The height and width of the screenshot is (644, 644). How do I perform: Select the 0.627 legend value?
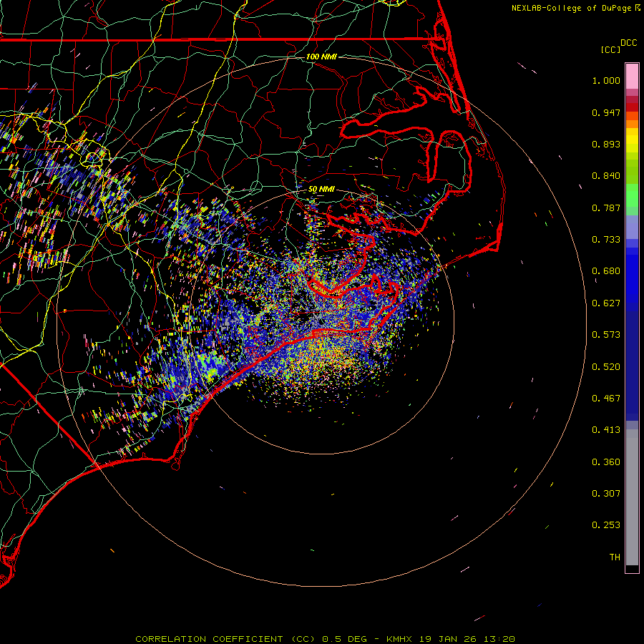(606, 303)
